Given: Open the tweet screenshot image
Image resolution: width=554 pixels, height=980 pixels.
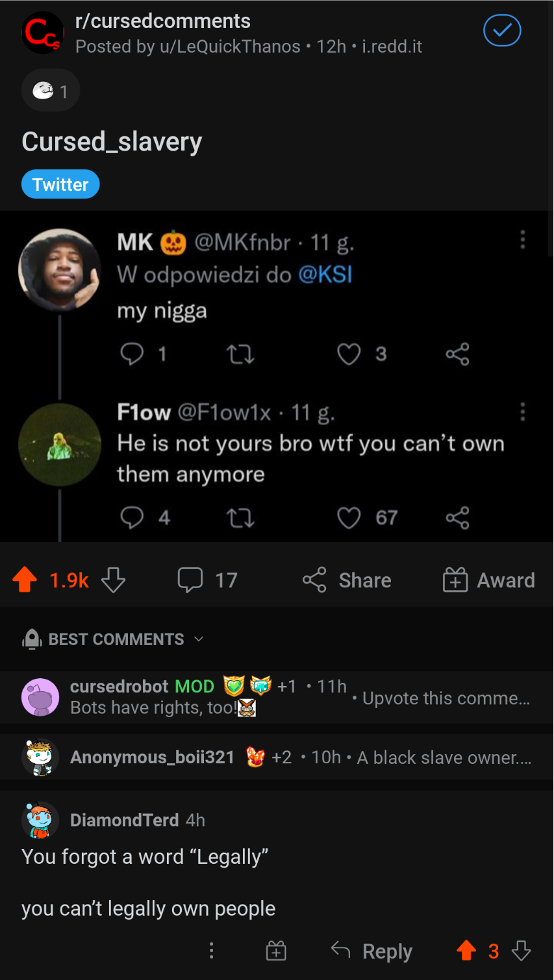Looking at the screenshot, I should 277,376.
